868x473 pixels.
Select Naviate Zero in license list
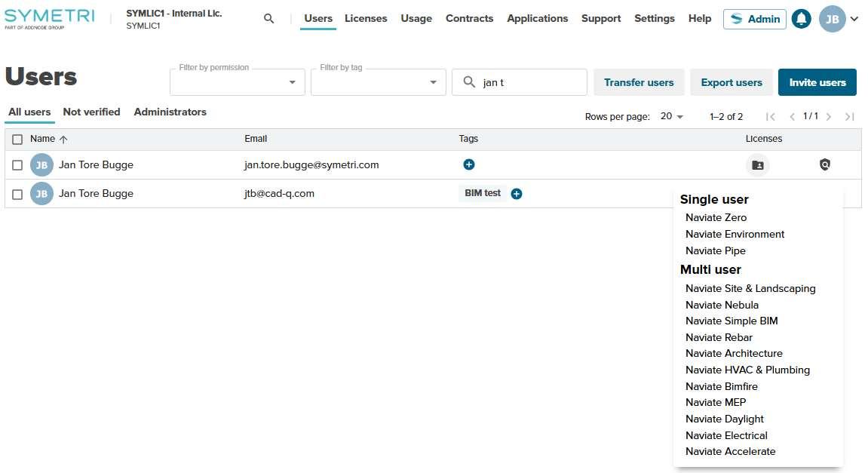[x=716, y=218]
